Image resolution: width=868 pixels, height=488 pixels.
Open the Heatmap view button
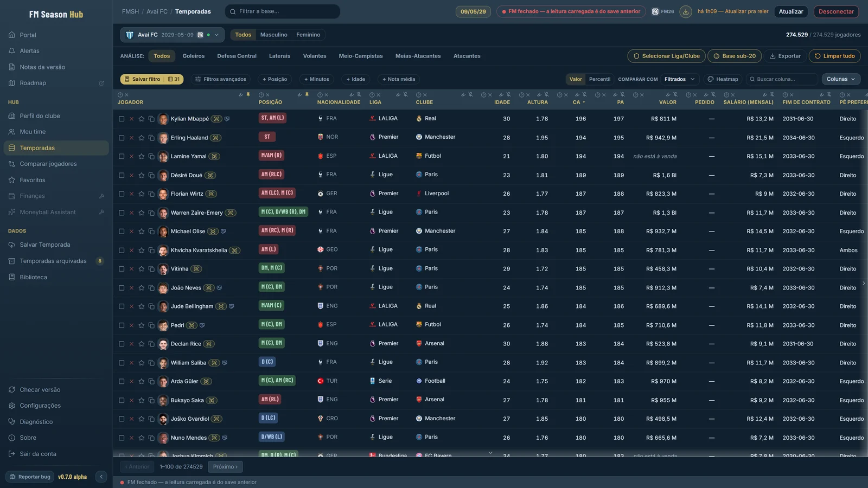[723, 79]
